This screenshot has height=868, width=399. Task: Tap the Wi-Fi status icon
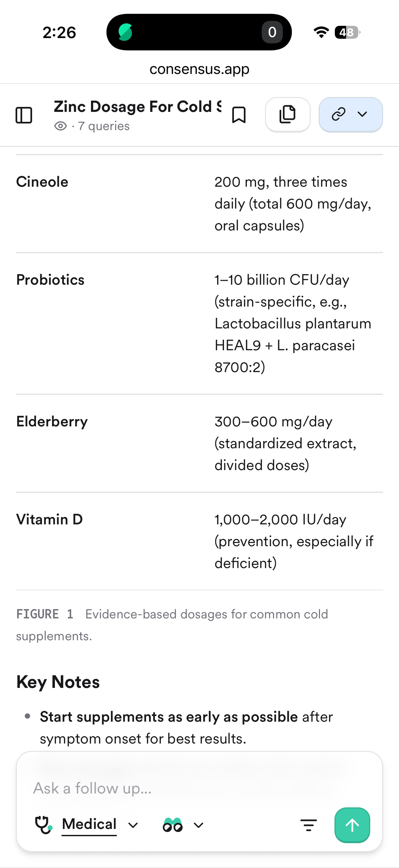(x=321, y=32)
